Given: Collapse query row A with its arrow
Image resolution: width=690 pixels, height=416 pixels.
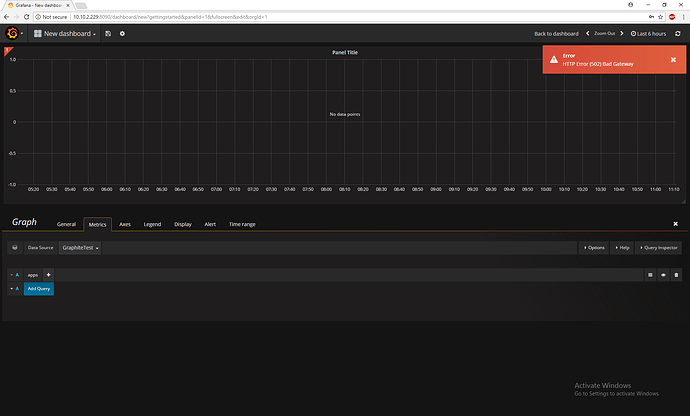Looking at the screenshot, I should tap(11, 275).
